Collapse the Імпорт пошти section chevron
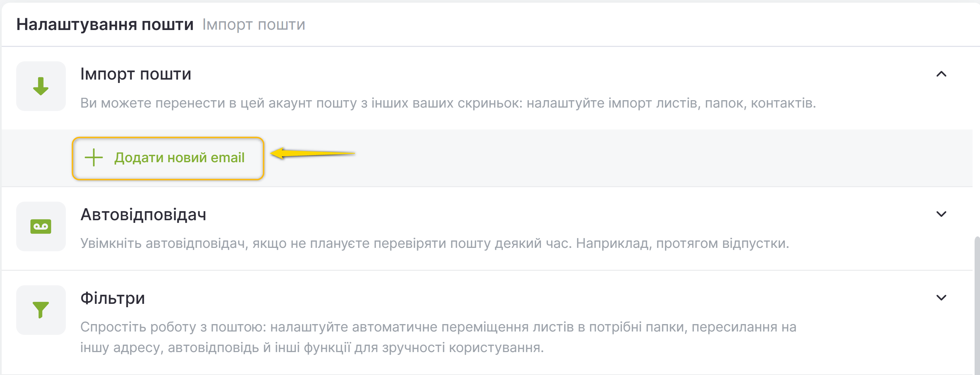Screen dimensions: 980x375 [x=941, y=74]
